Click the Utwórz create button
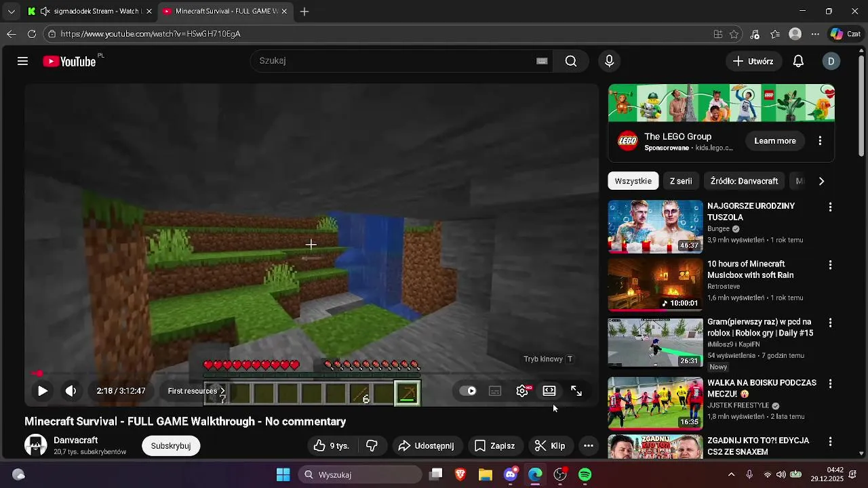This screenshot has height=488, width=868. coord(753,61)
